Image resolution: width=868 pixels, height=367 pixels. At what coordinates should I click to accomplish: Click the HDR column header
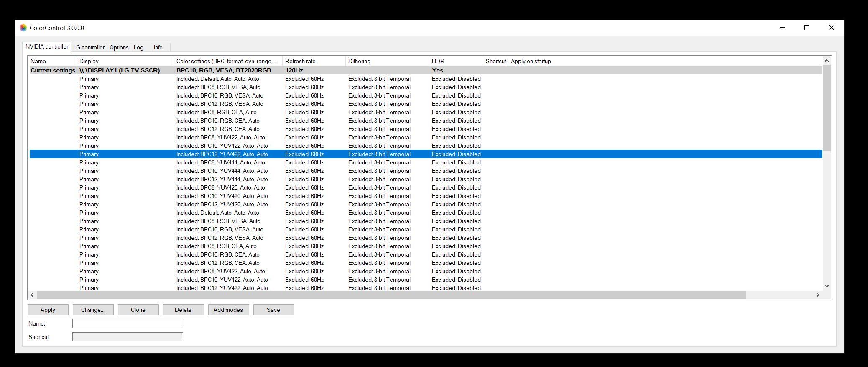tap(456, 61)
